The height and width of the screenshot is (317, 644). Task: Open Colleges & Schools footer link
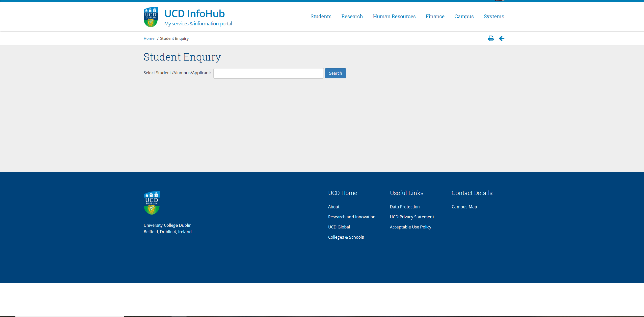pyautogui.click(x=346, y=237)
